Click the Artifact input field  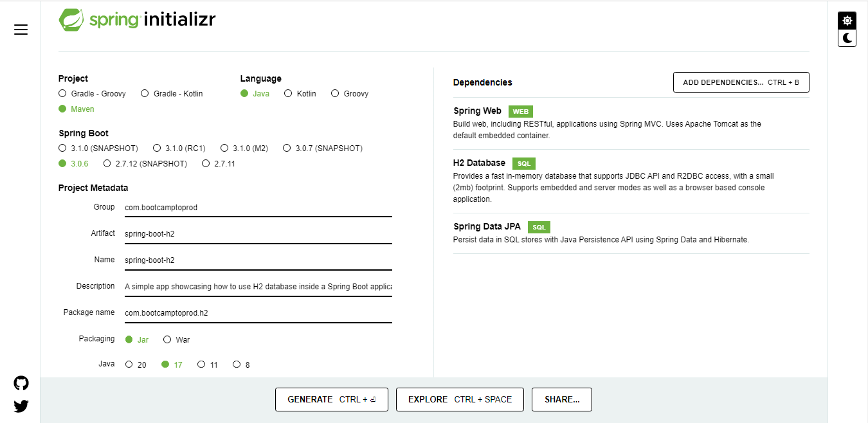(x=257, y=233)
